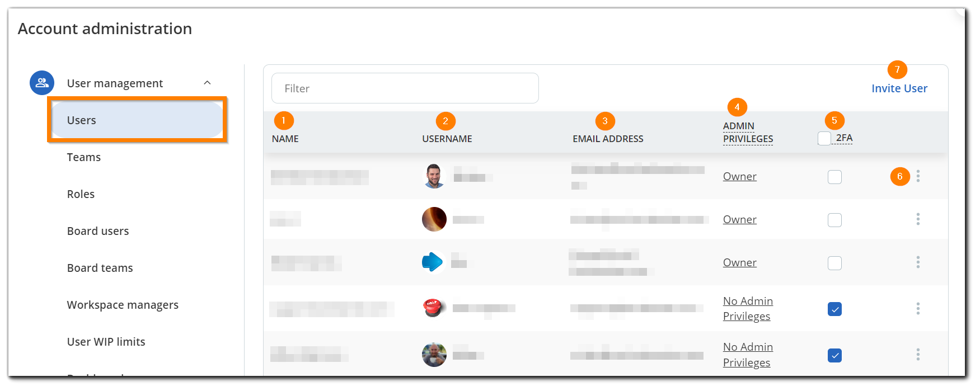This screenshot has width=980, height=391.
Task: Click the User management sidebar icon
Action: click(x=42, y=83)
